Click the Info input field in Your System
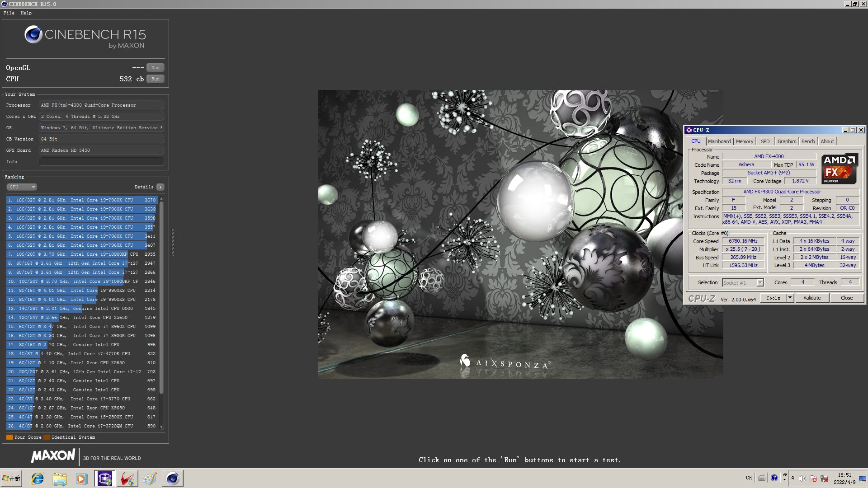This screenshot has height=488, width=868. 101,162
